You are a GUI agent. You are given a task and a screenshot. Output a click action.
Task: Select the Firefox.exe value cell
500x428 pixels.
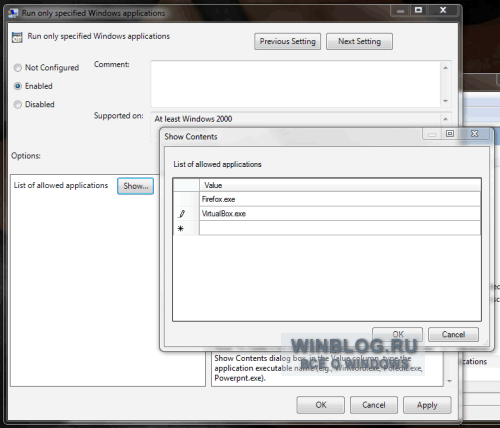coord(340,199)
